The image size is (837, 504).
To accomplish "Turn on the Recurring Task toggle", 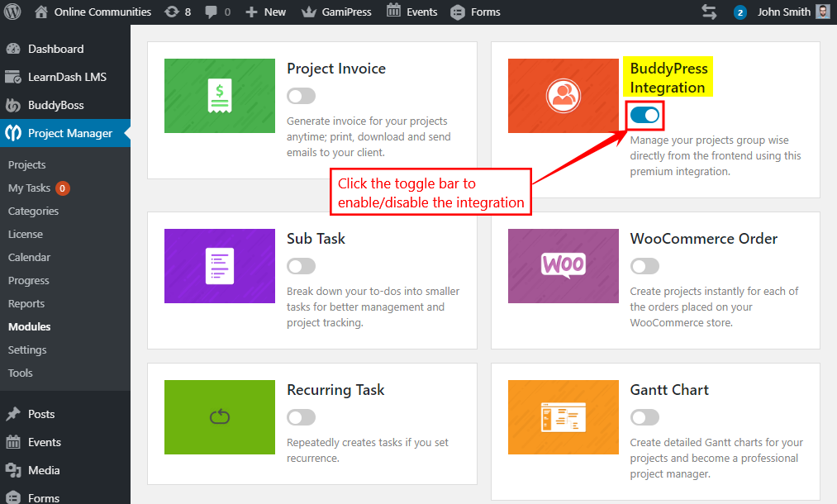I will [x=301, y=416].
